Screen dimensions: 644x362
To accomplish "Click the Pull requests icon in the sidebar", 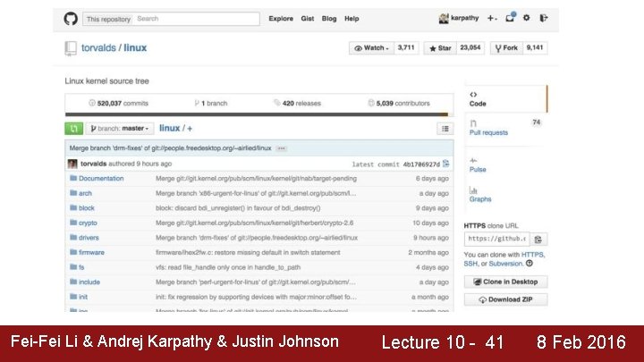I will (473, 123).
